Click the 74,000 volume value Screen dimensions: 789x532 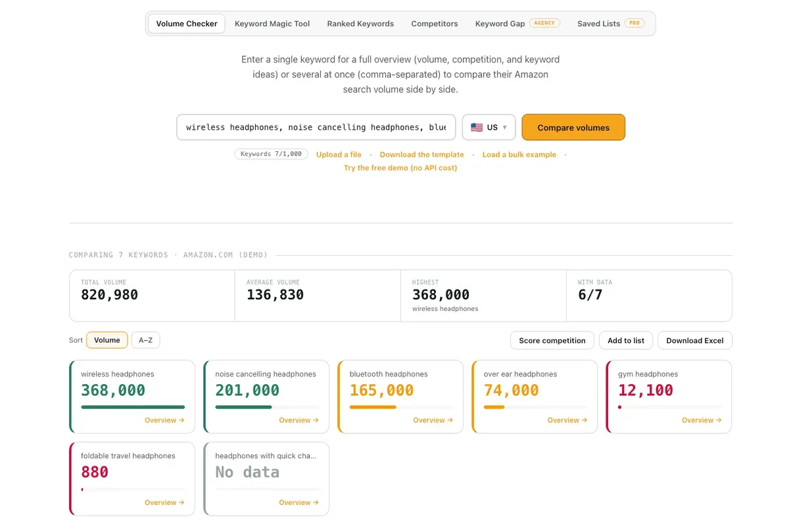[x=511, y=390]
